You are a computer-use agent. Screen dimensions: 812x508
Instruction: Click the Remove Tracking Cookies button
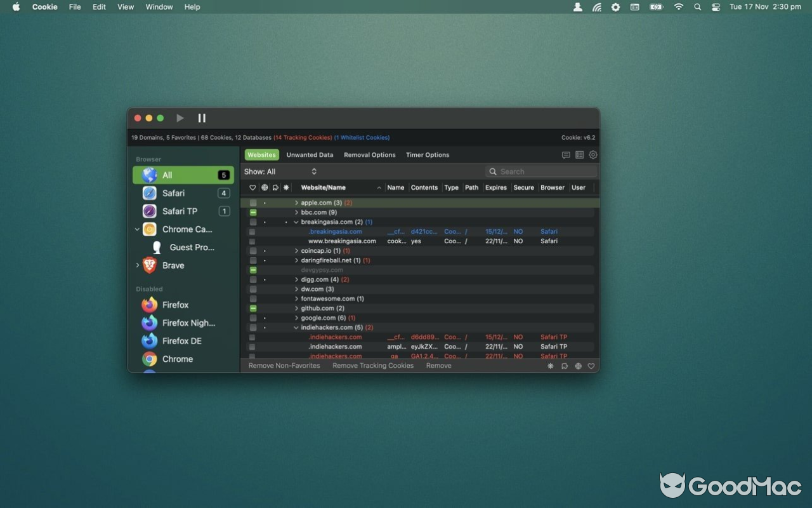pyautogui.click(x=373, y=366)
